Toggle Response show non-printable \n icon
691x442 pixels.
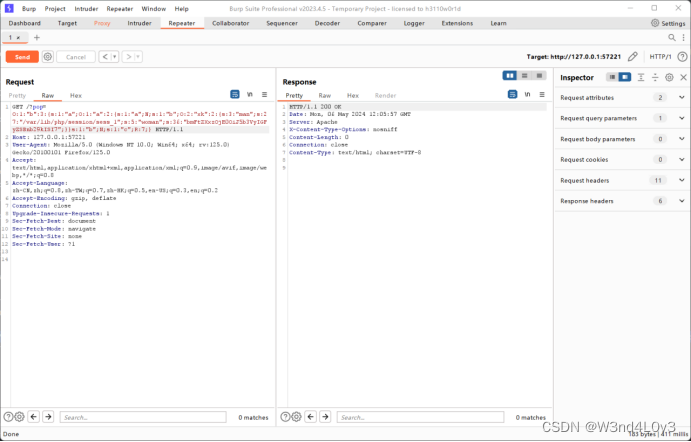point(527,94)
